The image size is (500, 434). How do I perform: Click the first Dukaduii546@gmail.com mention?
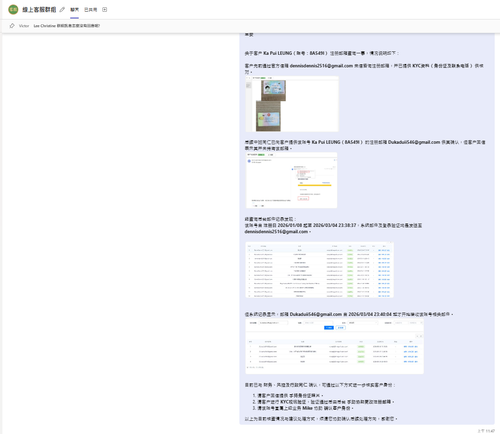[414, 142]
